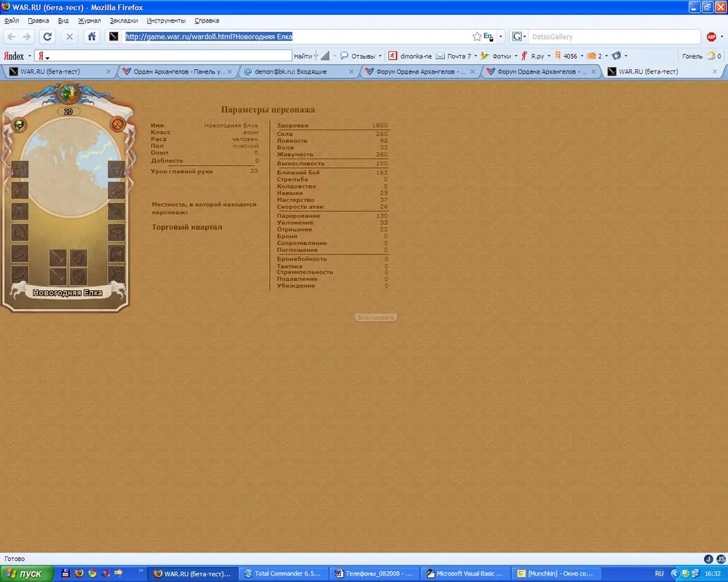Click the address bar URL field
728x582 pixels.
(x=291, y=36)
